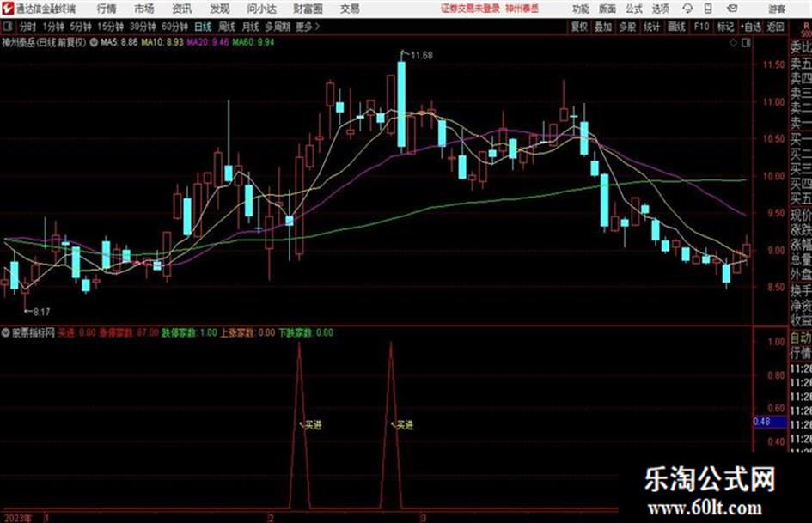
Task: Open the mobile phone icon in title bar
Action: coord(708,9)
